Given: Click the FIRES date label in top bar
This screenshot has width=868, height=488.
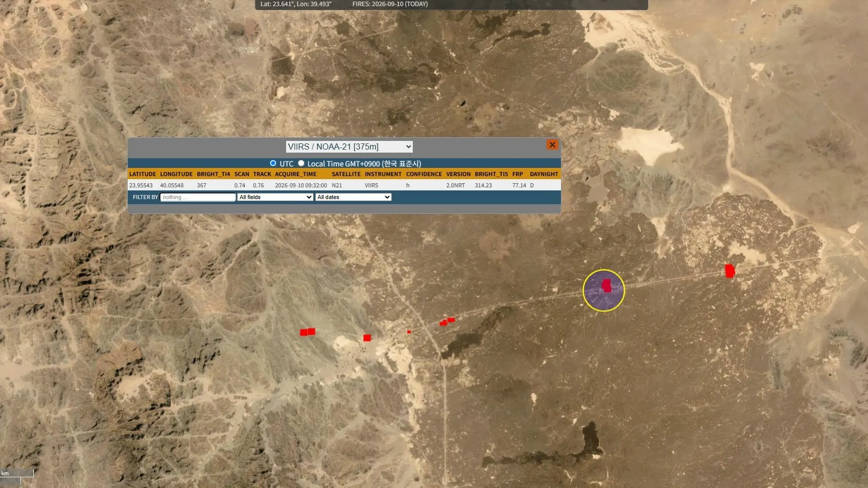Looking at the screenshot, I should click(x=390, y=4).
